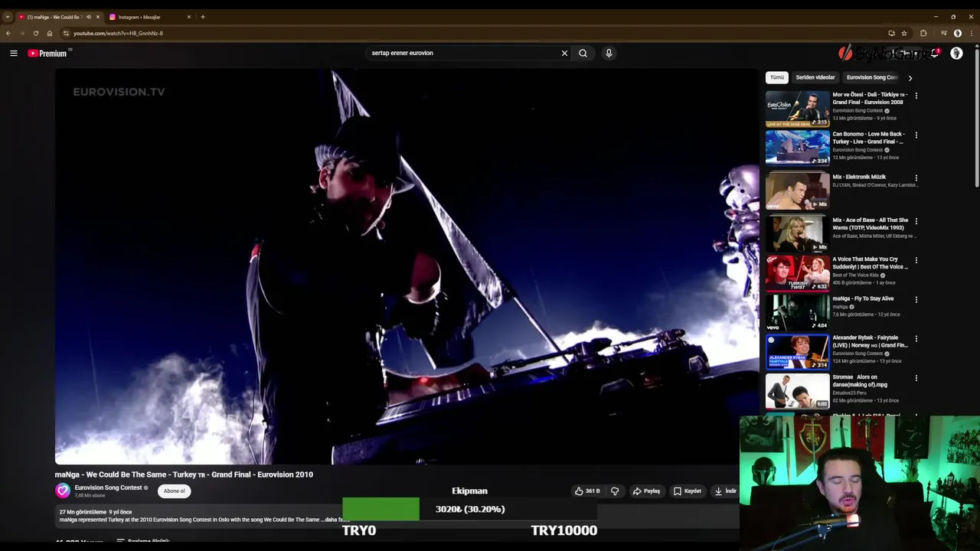Screen dimensions: 980x551
Task: Open the Chrome profile avatar
Action: pyautogui.click(x=958, y=33)
